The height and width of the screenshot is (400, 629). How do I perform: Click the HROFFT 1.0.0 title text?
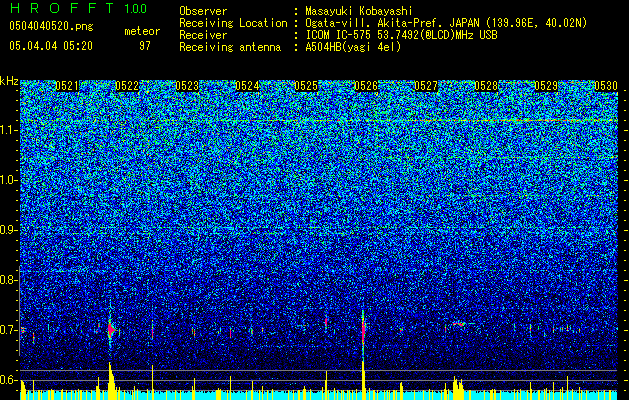(x=78, y=8)
